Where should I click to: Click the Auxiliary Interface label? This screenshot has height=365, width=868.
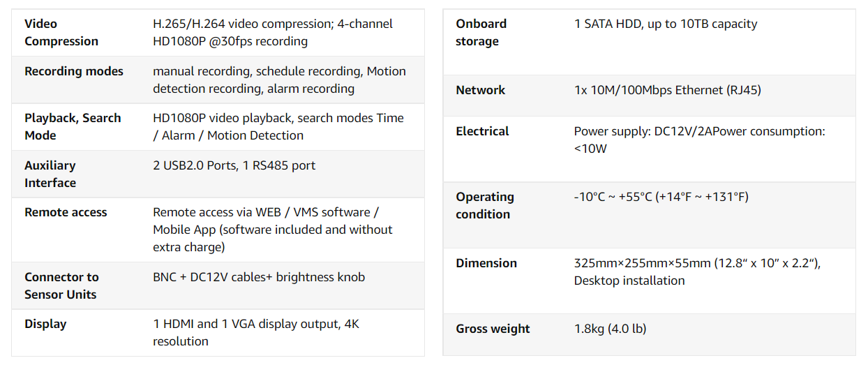click(50, 174)
